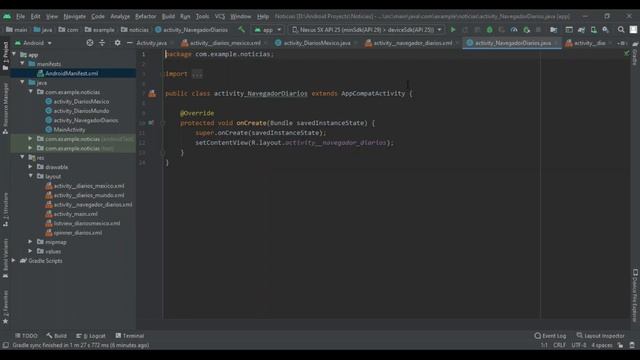Click the Collapse All icon in Project panel
The height and width of the screenshot is (360, 640).
click(x=102, y=43)
